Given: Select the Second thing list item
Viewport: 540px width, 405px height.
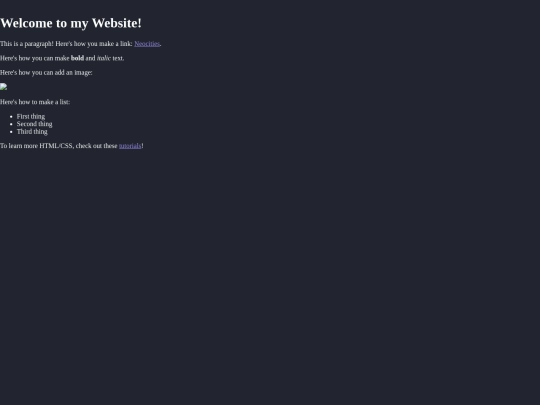Looking at the screenshot, I should tap(34, 124).
